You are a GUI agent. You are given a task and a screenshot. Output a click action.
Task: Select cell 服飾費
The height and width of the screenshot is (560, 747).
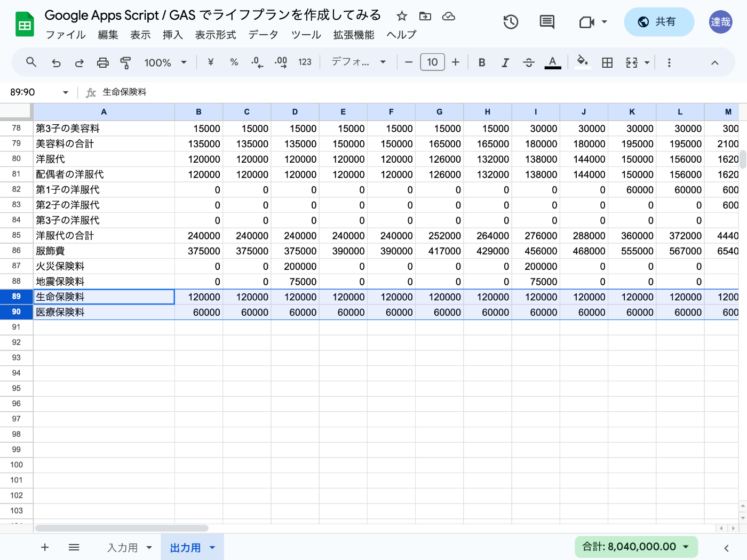104,251
